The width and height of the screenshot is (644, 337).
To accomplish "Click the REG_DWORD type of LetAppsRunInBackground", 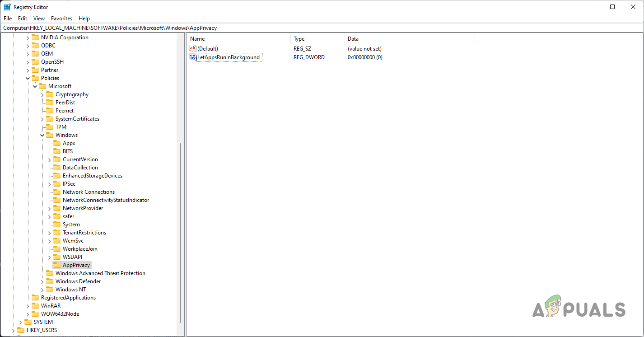I will click(x=309, y=57).
